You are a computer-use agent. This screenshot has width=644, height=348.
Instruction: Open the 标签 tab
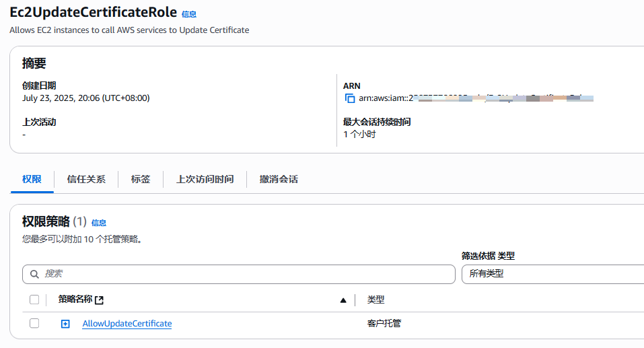(141, 179)
